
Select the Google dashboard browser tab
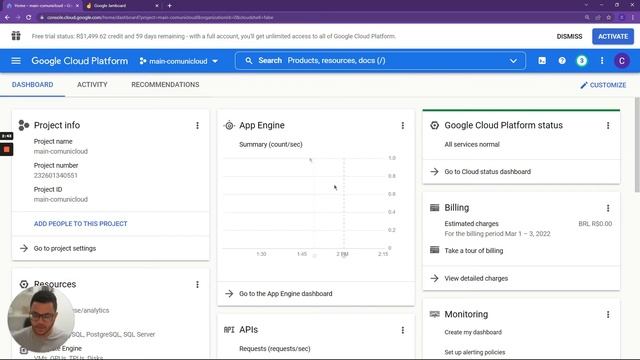click(x=122, y=6)
